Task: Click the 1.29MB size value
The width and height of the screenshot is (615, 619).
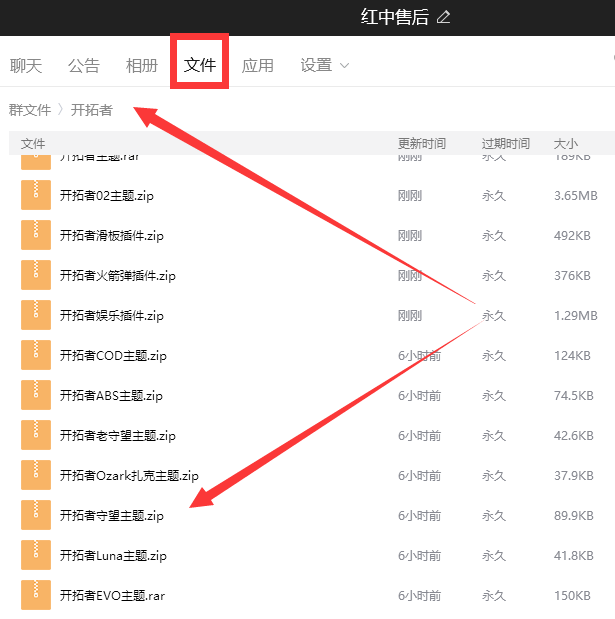Action: (576, 315)
